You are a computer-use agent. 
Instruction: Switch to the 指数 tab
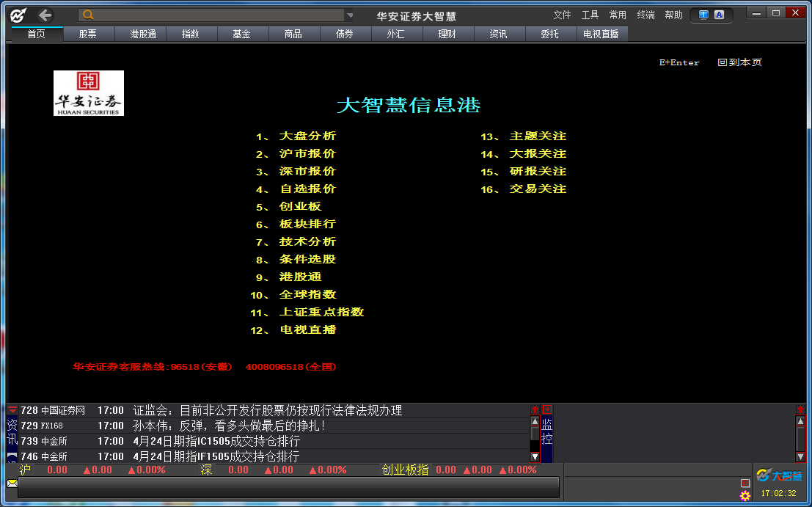[191, 34]
